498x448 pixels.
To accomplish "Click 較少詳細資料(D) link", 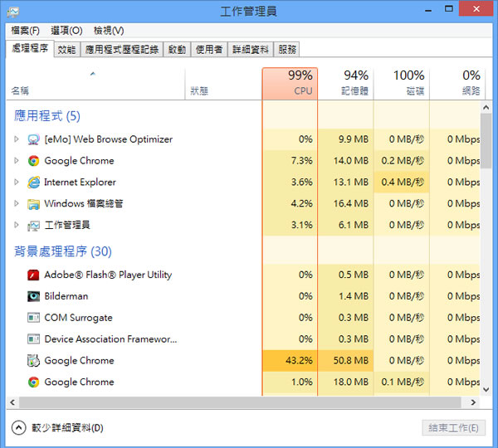I will pyautogui.click(x=67, y=428).
